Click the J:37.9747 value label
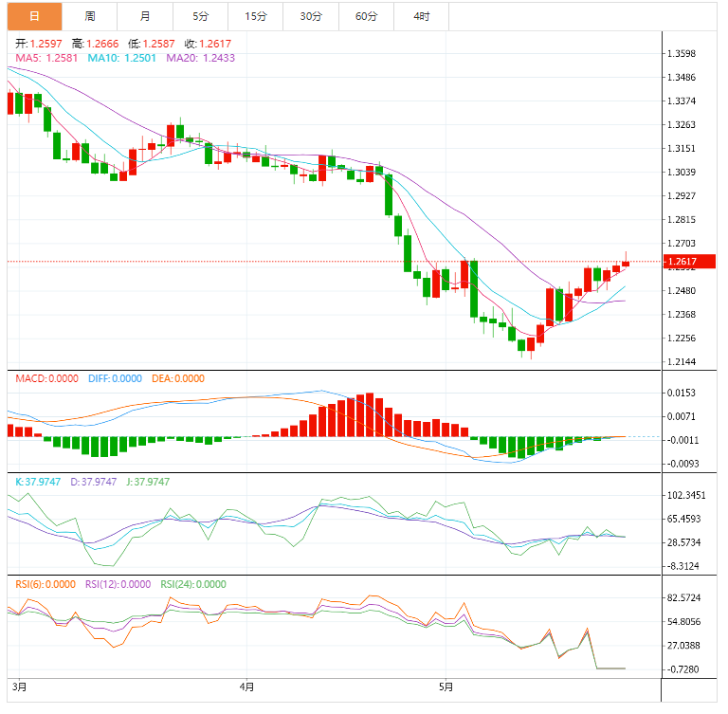The height and width of the screenshot is (714, 728). [x=148, y=482]
